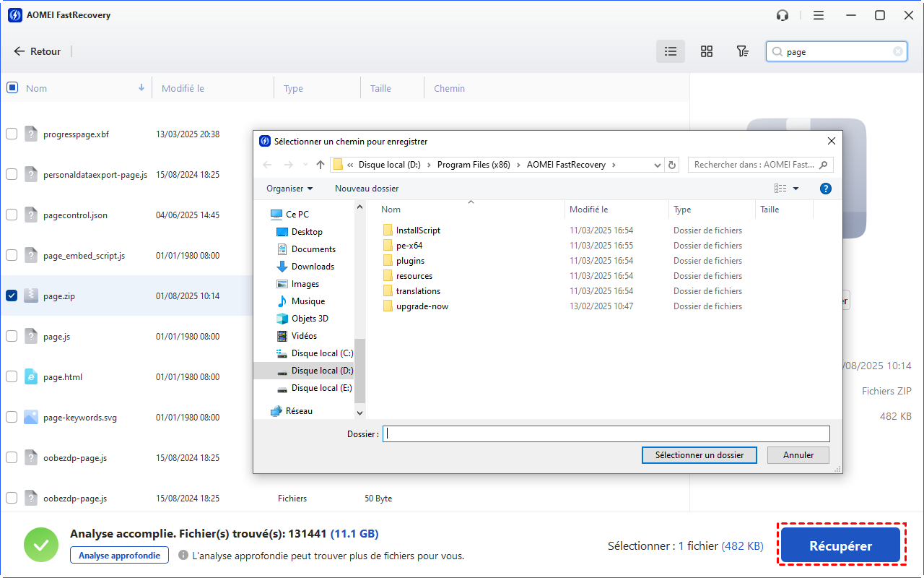Open Desktop in navigation tree
Screen dimensions: 924x578
click(307, 232)
